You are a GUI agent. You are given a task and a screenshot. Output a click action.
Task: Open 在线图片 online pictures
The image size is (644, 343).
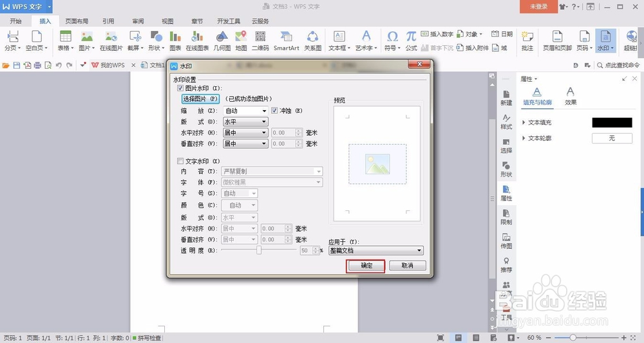(111, 40)
